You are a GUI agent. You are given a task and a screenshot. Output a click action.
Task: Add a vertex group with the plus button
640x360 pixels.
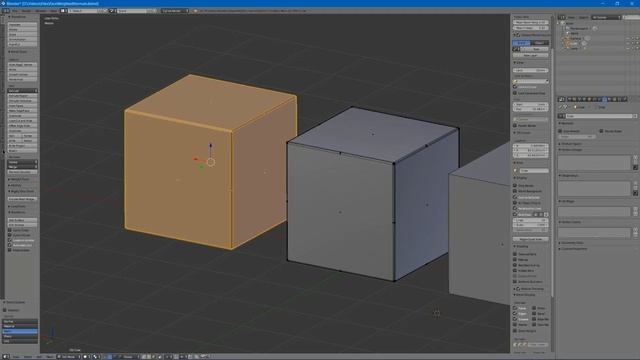[635, 158]
